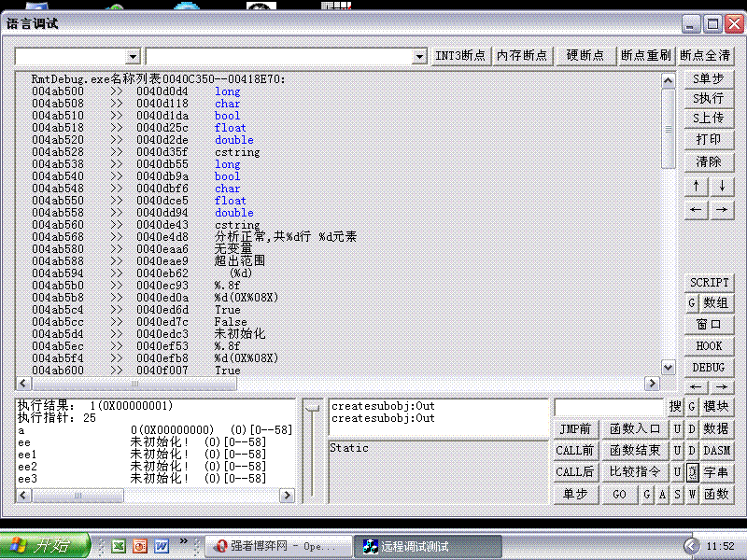Click the right arrow button under DEBUG
Image resolution: width=747 pixels, height=560 pixels.
click(x=722, y=387)
